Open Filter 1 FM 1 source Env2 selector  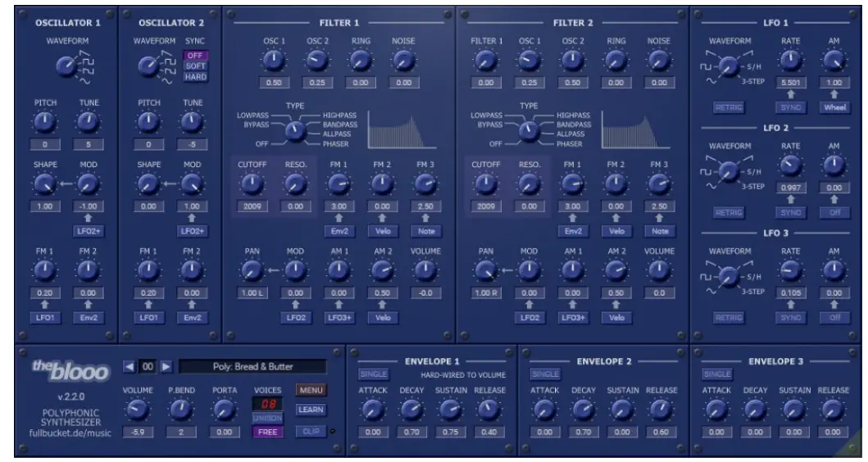point(339,231)
